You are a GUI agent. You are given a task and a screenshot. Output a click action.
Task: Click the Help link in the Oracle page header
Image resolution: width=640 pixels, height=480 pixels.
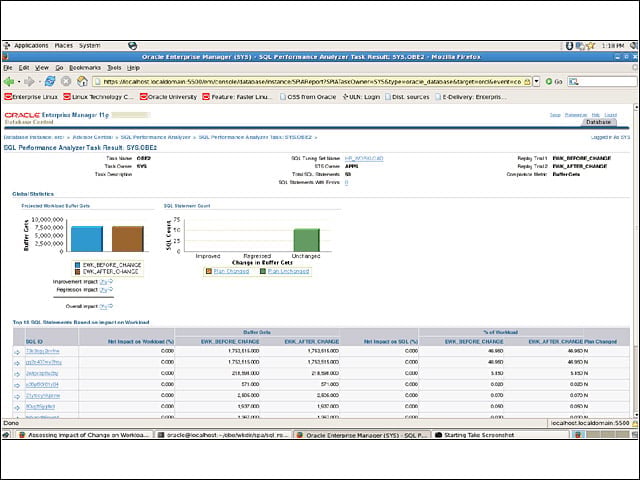pyautogui.click(x=596, y=115)
